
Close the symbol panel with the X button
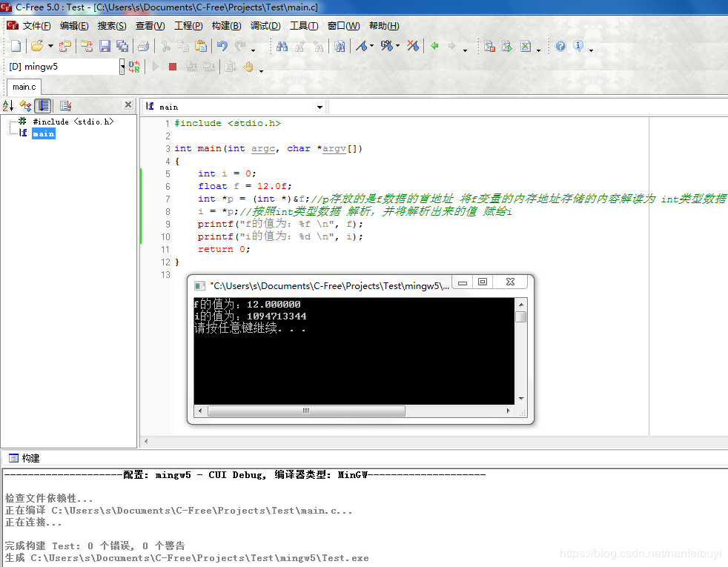pyautogui.click(x=128, y=105)
